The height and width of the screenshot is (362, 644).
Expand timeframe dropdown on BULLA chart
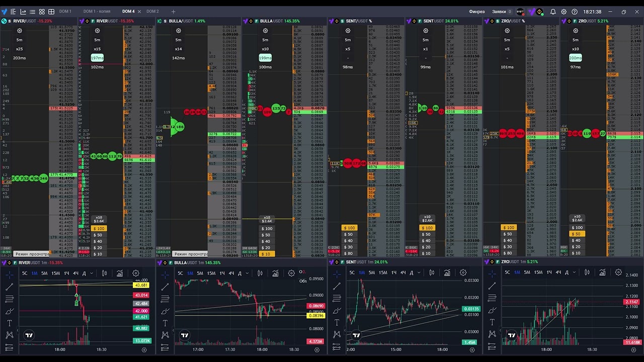tap(247, 274)
